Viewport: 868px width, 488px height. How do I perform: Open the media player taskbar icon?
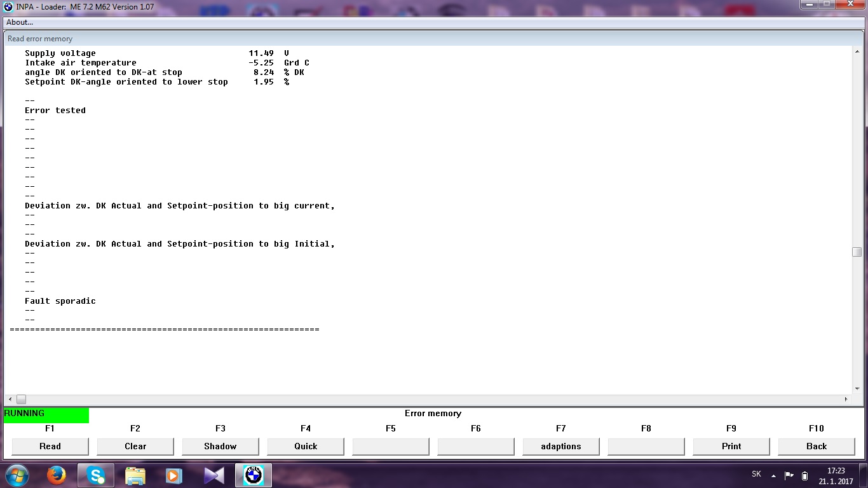click(173, 475)
